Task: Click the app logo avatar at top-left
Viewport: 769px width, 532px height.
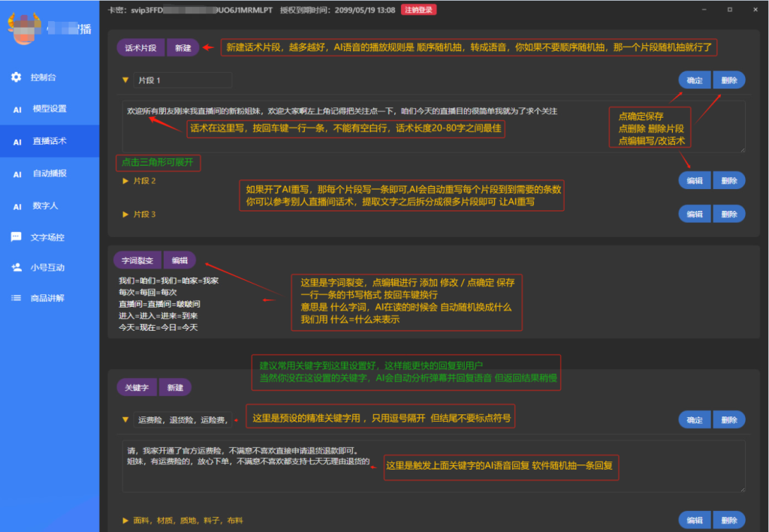Action: click(24, 29)
